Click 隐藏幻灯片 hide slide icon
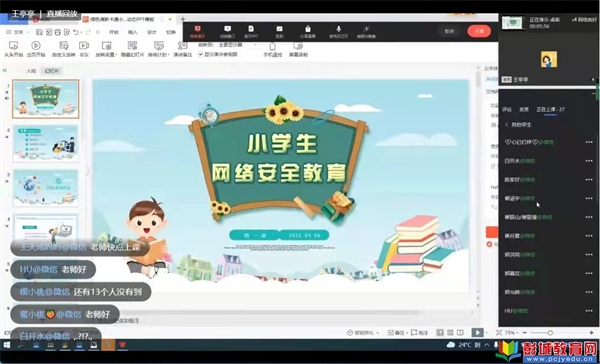This screenshot has height=364, width=600. pyautogui.click(x=132, y=46)
